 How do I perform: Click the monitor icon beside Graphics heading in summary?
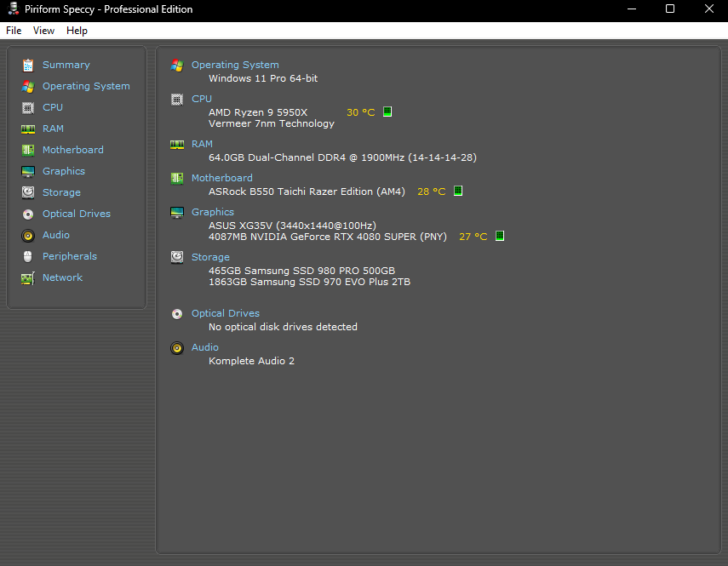coord(177,213)
